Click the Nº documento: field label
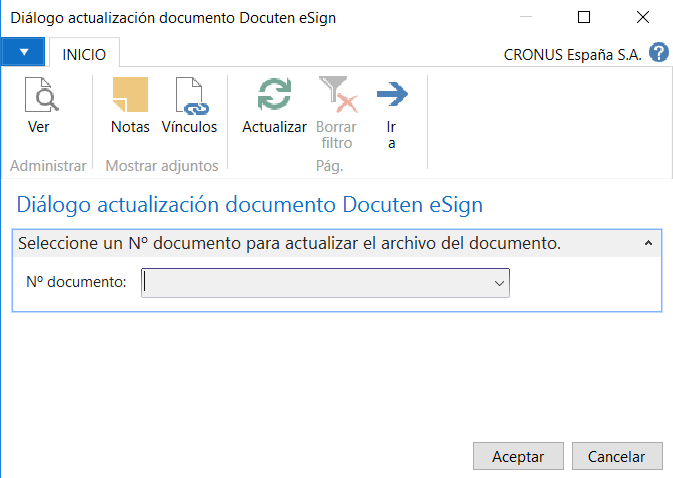 (76, 282)
